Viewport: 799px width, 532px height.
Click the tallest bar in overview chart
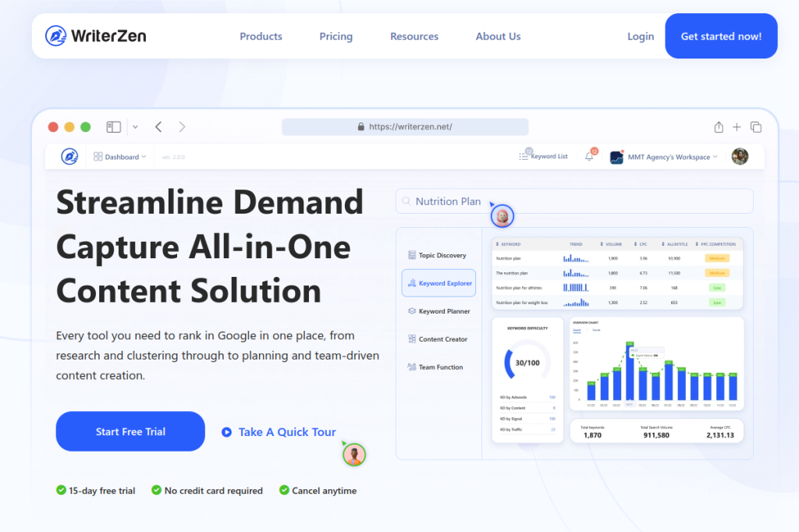(630, 371)
